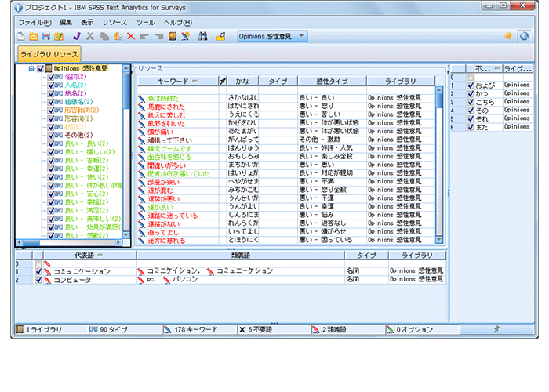Click the pin icon column header in keyword table

point(223,82)
